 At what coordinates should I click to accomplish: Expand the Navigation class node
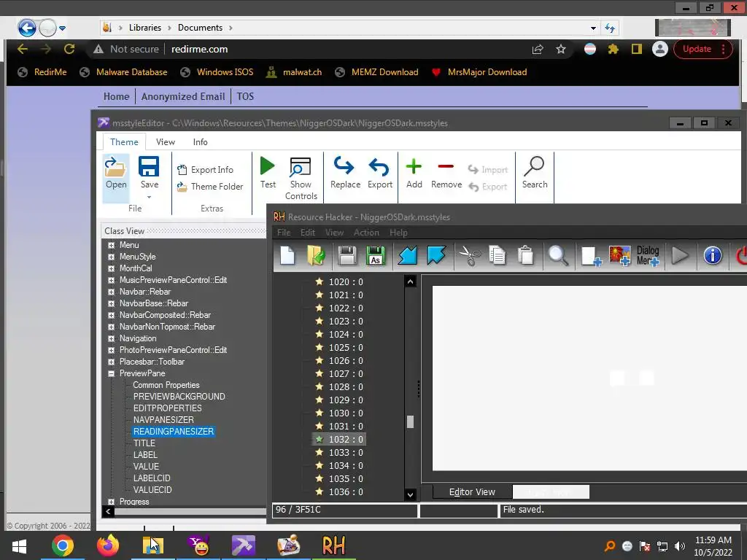[x=111, y=338]
